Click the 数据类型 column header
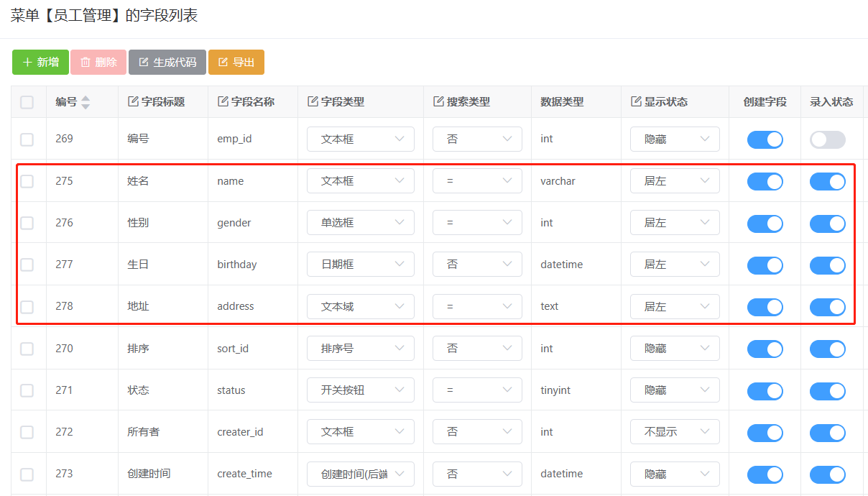 click(562, 102)
